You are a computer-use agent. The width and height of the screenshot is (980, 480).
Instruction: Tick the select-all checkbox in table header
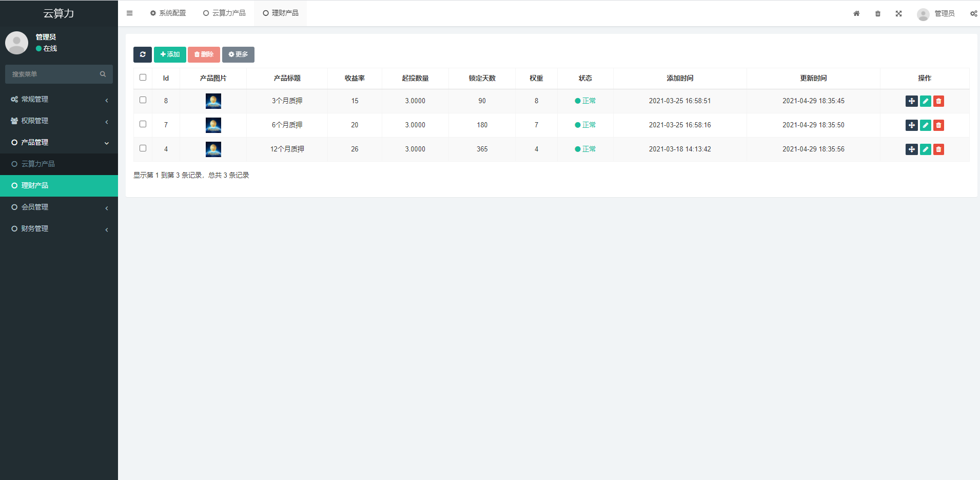click(143, 77)
